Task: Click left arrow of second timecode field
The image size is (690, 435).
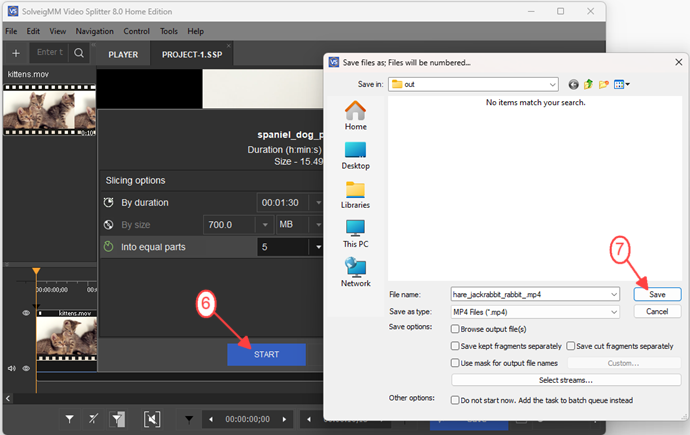Action: [309, 419]
